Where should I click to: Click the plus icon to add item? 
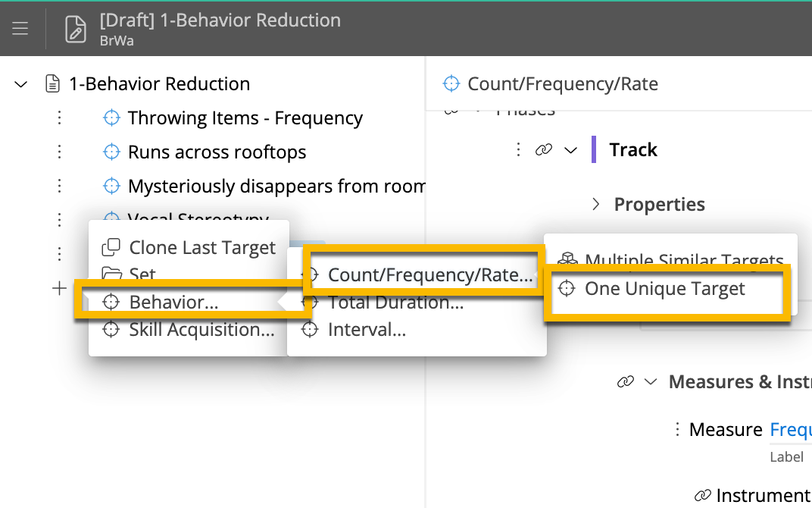click(x=59, y=288)
